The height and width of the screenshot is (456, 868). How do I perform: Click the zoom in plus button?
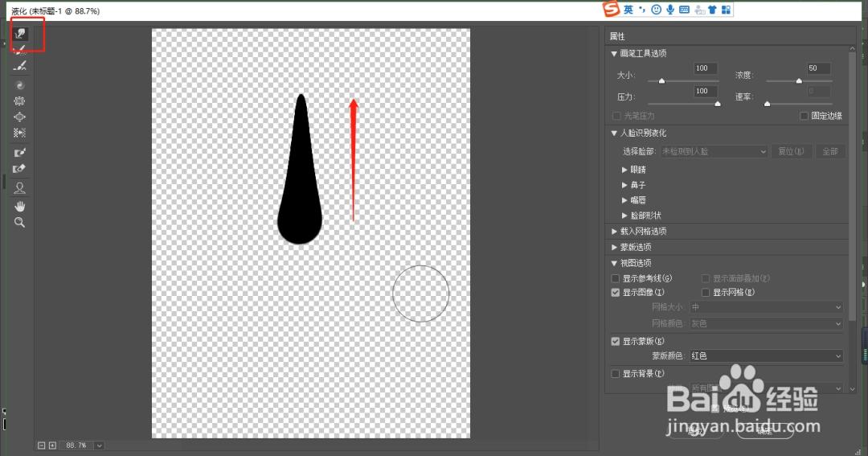52,446
